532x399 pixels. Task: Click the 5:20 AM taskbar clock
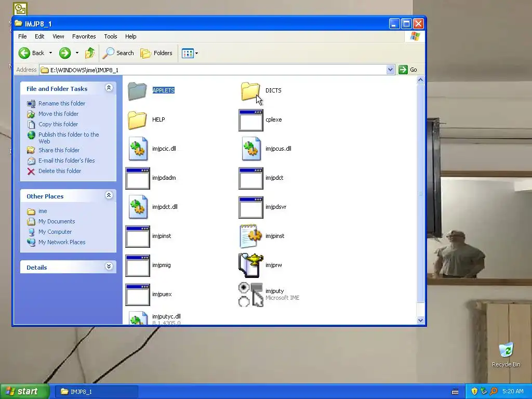point(513,391)
